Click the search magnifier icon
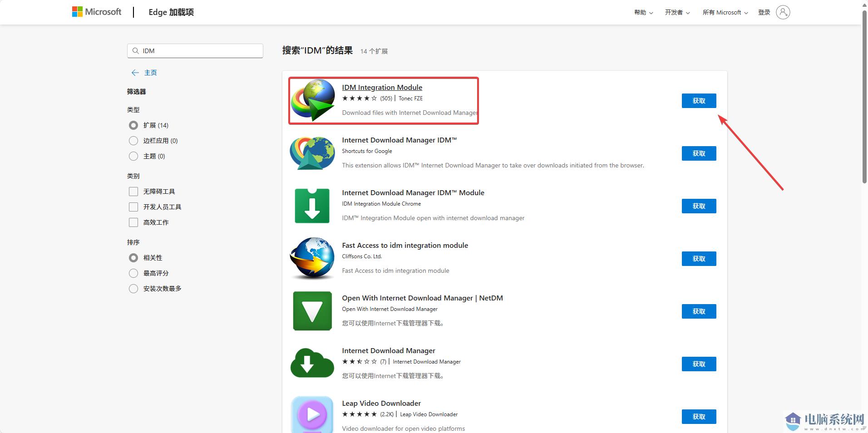The width and height of the screenshot is (868, 433). click(135, 51)
